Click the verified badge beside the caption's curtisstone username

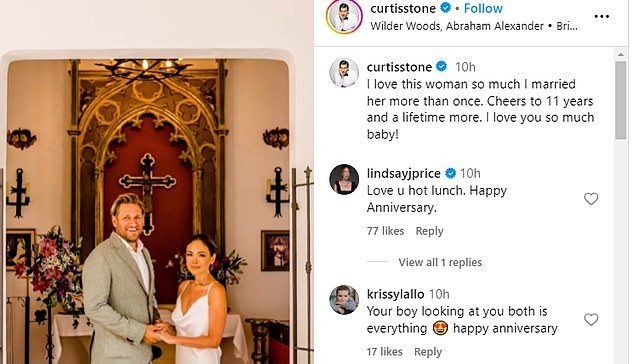442,66
